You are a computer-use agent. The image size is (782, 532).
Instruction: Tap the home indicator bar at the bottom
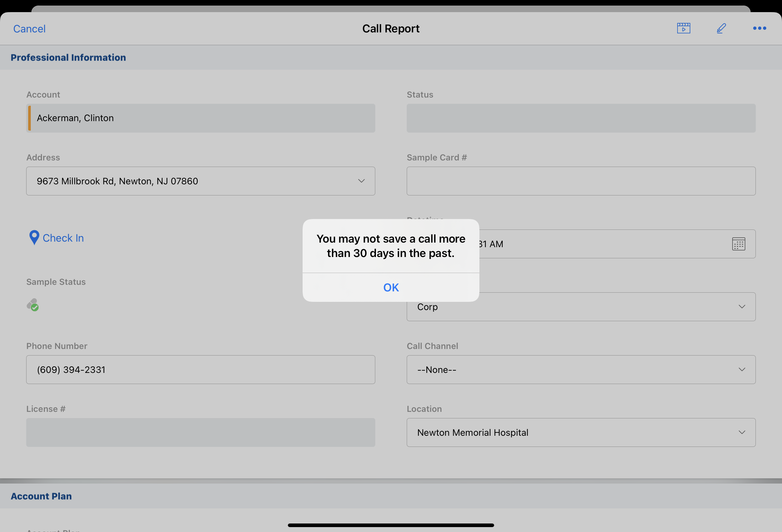[391, 525]
